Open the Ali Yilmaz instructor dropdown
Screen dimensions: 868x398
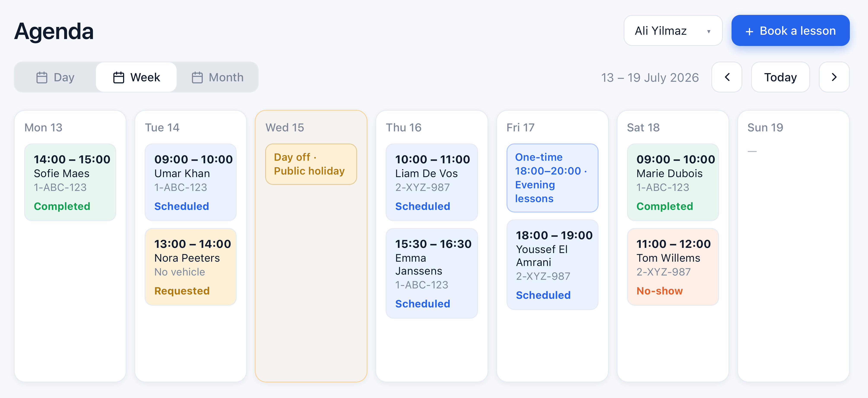click(673, 31)
